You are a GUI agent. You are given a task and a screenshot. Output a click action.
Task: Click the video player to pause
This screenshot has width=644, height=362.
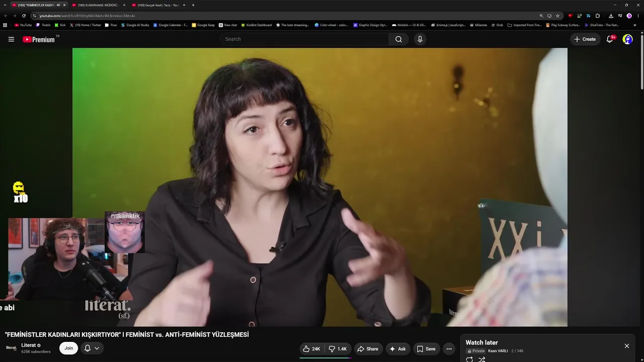[320, 187]
